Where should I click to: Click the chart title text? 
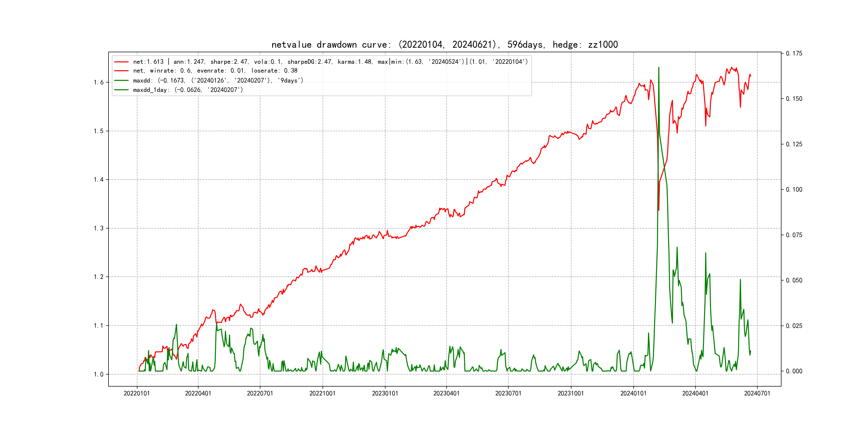pyautogui.click(x=444, y=45)
